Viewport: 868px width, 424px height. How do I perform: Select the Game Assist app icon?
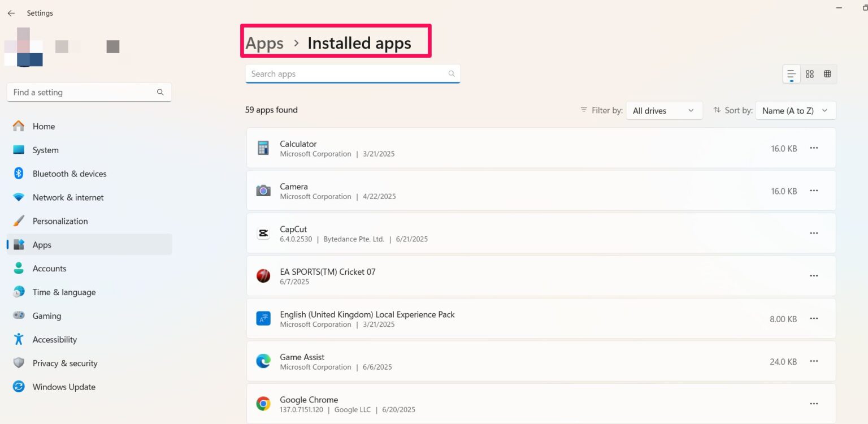(x=263, y=361)
